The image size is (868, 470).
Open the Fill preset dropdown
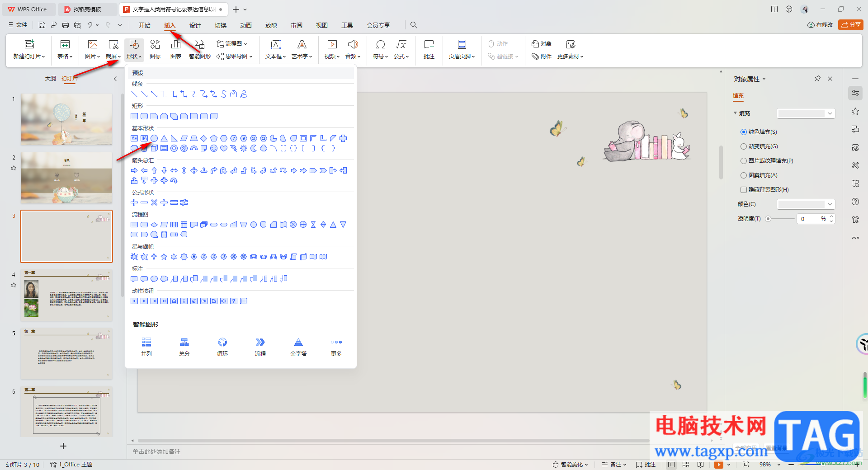(x=806, y=113)
